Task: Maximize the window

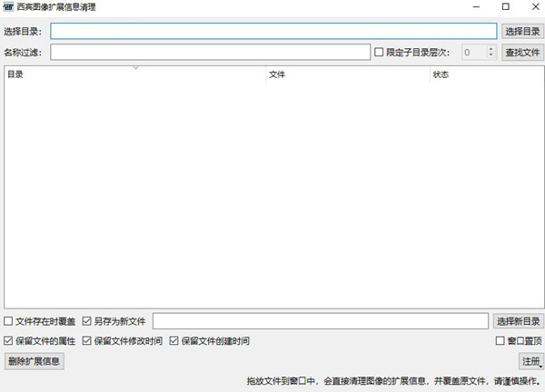Action: 506,7
